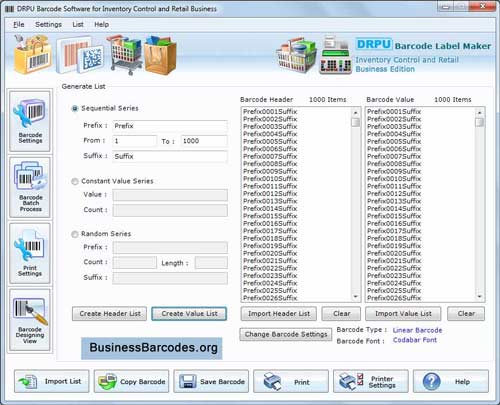Clear the Barcode Header list
Viewport: 500px width, 405px height.
(341, 314)
